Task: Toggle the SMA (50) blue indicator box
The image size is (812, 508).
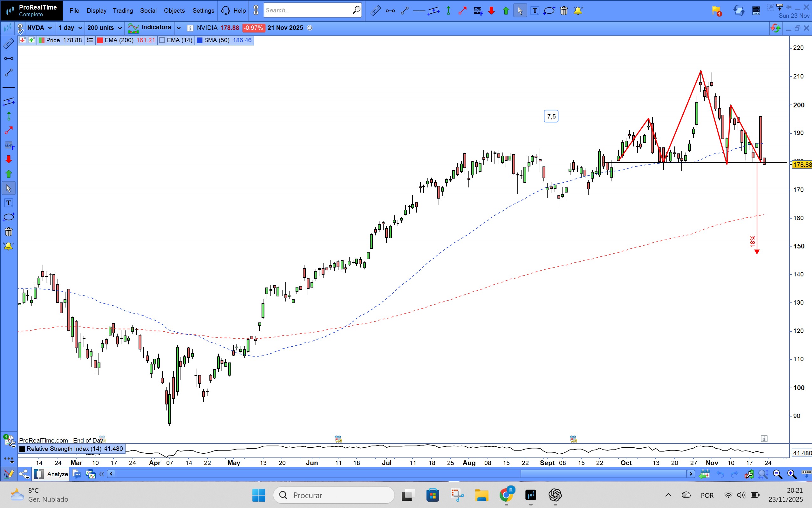Action: [x=200, y=40]
